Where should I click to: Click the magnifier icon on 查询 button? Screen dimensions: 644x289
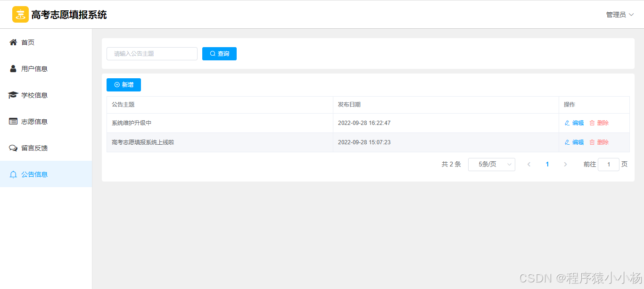point(213,54)
